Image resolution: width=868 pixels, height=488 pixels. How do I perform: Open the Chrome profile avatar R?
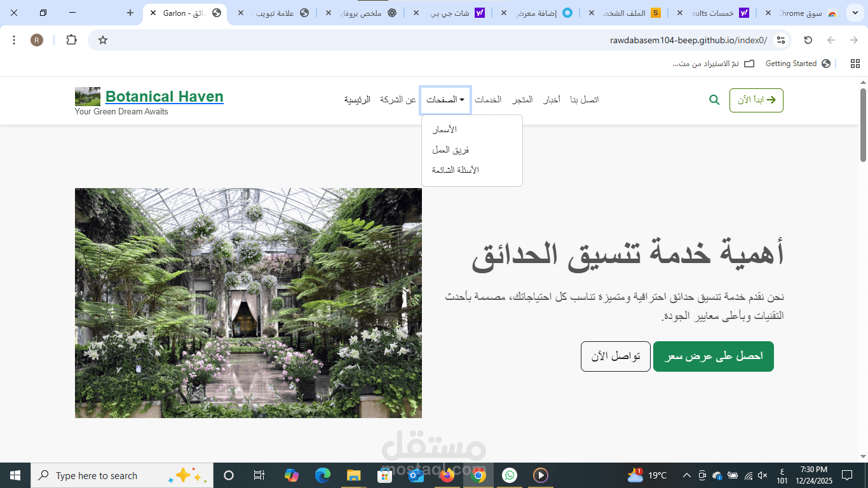click(37, 40)
